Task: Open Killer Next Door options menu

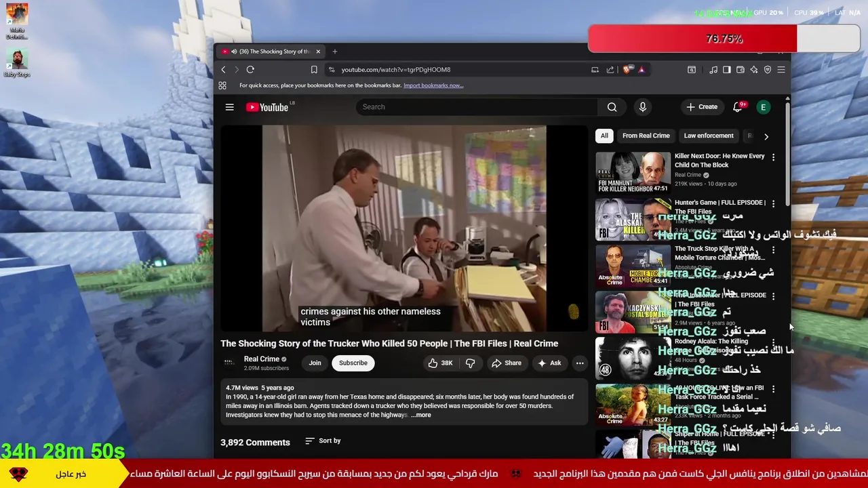Action: pos(773,157)
